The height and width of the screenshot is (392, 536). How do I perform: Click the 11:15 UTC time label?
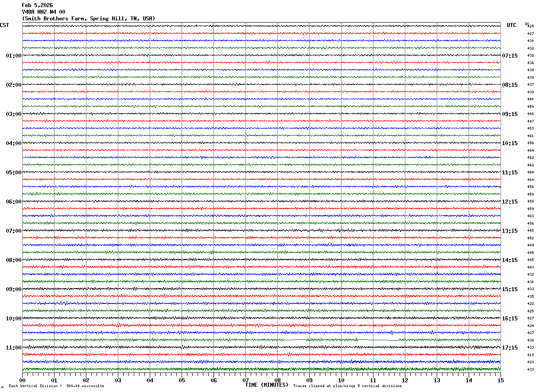pos(510,173)
